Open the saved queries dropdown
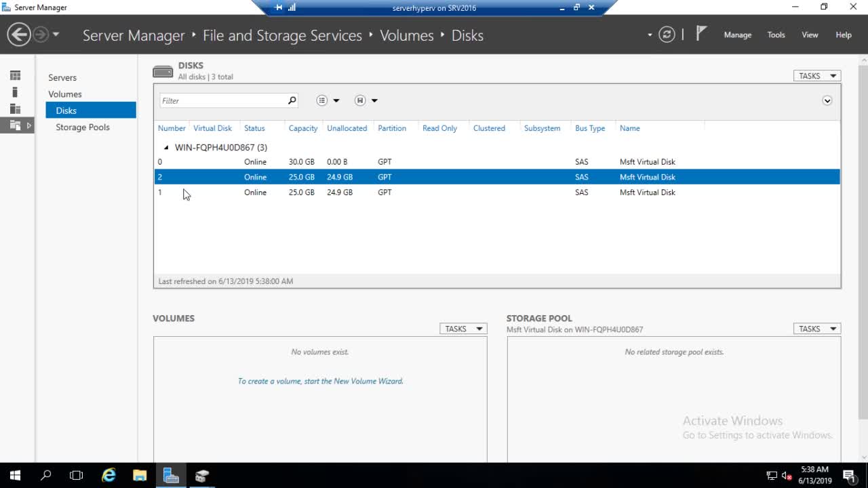Viewport: 868px width, 488px height. click(366, 100)
